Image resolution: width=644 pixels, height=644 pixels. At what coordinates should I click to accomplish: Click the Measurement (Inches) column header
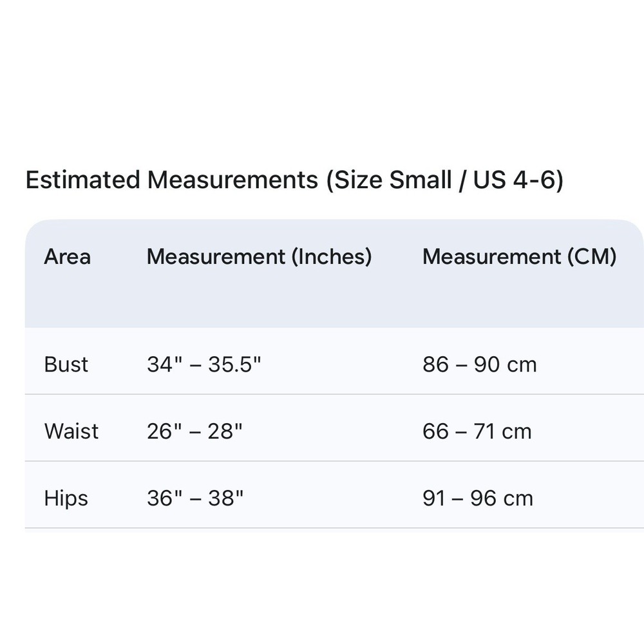(x=259, y=257)
